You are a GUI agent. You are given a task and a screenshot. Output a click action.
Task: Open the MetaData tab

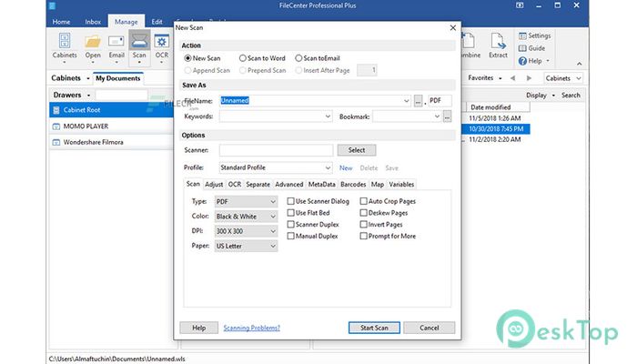point(322,185)
